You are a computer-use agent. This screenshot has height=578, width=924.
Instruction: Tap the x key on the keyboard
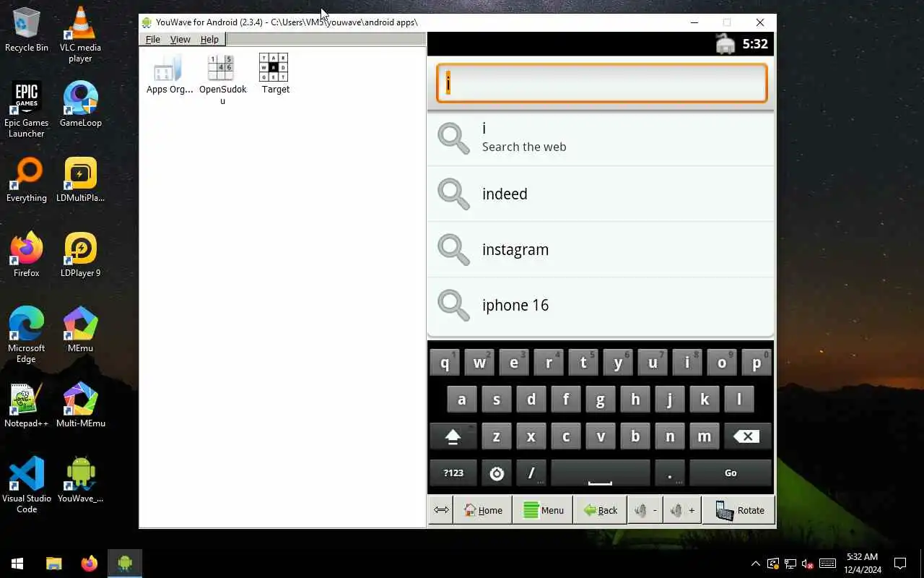pyautogui.click(x=531, y=436)
